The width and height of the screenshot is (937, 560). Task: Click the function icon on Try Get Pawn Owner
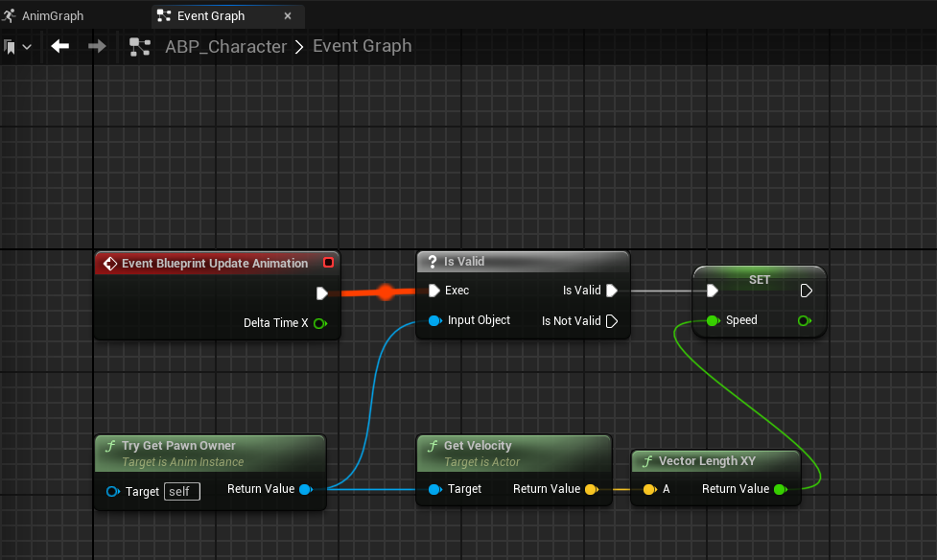(x=110, y=446)
